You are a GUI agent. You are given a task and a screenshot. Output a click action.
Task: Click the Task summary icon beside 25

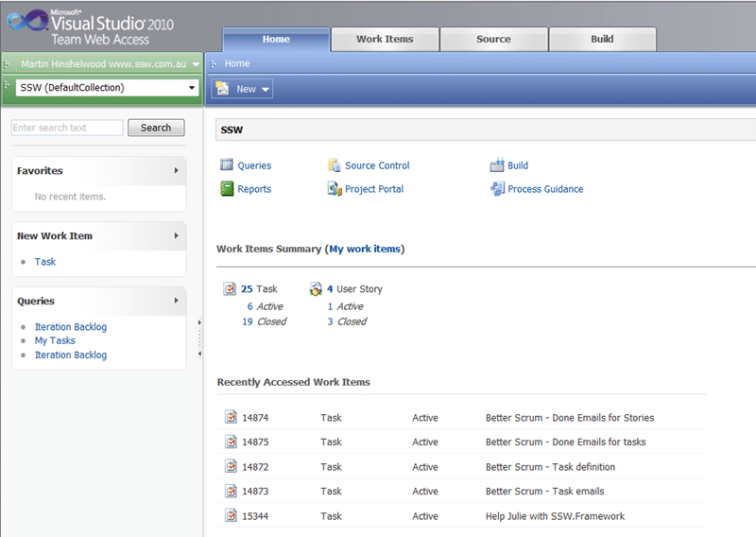coord(230,288)
